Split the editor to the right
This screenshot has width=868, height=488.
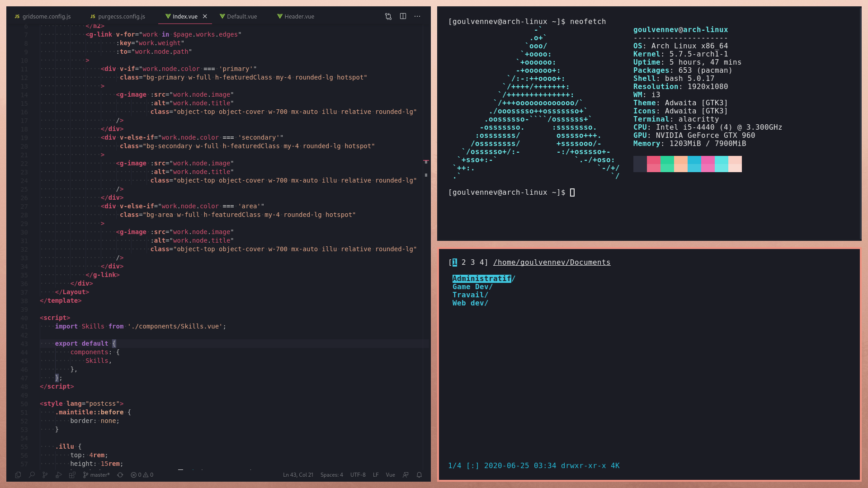[403, 16]
